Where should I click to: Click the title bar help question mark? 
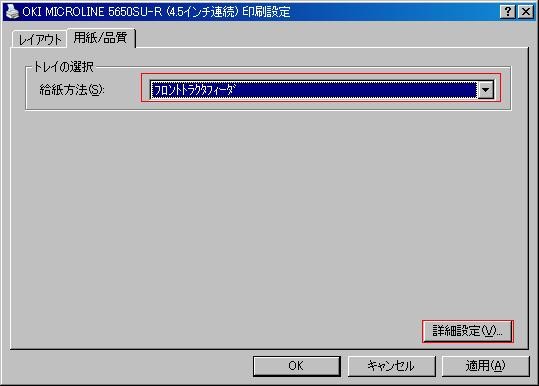507,12
